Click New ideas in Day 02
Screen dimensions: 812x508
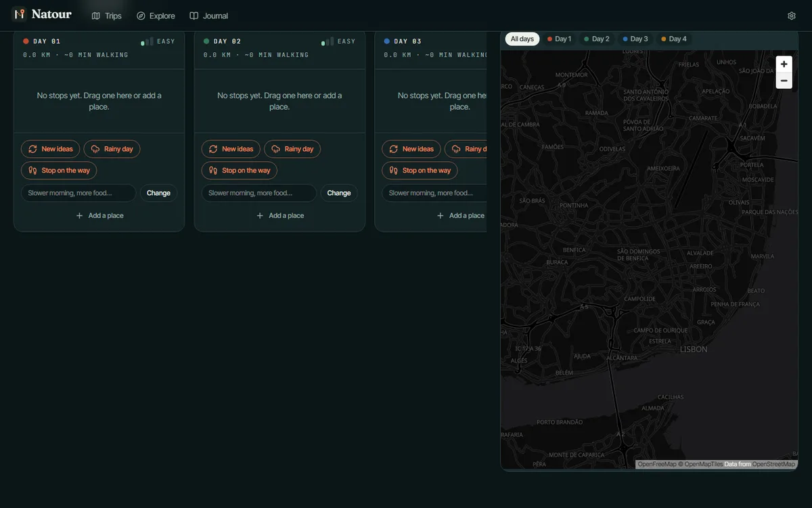pos(231,149)
